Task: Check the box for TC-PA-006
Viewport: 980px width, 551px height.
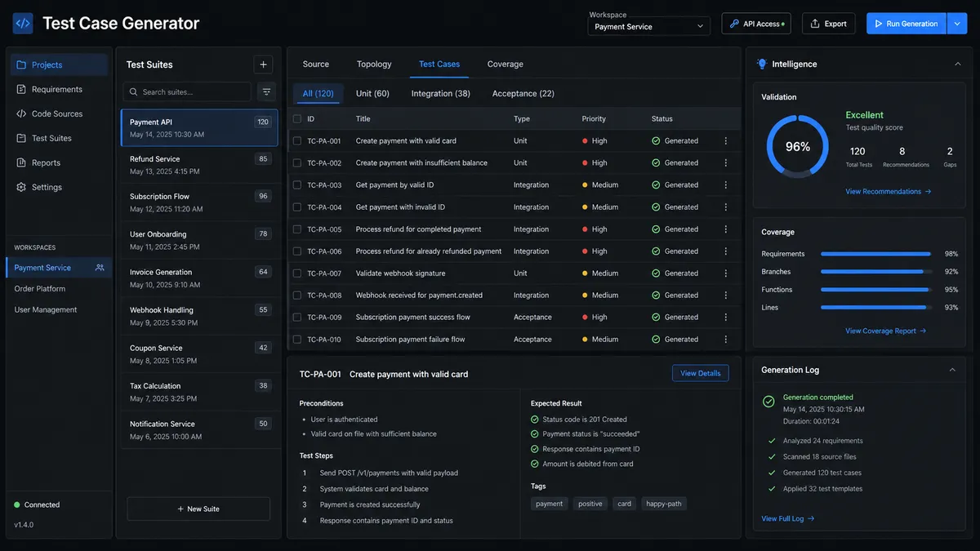Action: [x=297, y=251]
